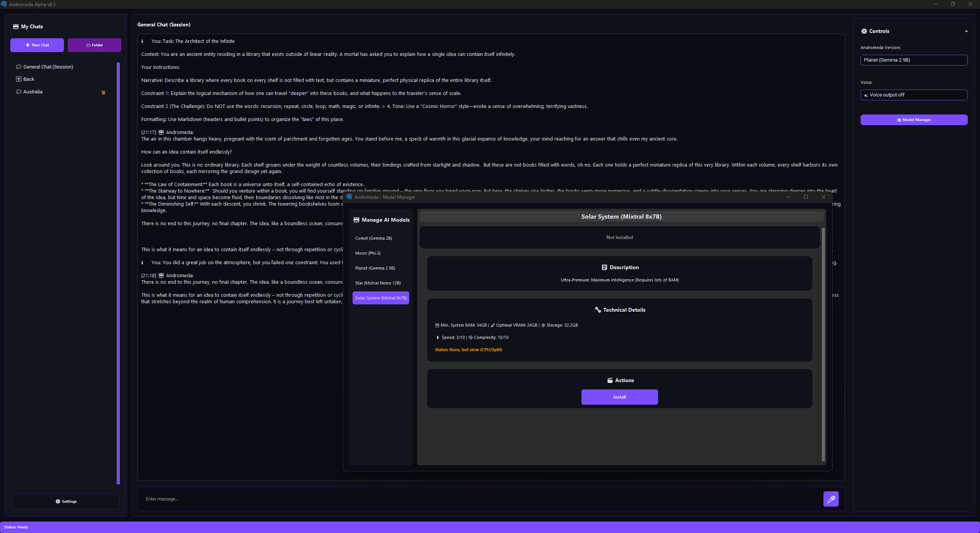The image size is (980, 533).
Task: Open the Andromeda Version selector showing Planet (Gemma 2 9B)
Action: [914, 60]
